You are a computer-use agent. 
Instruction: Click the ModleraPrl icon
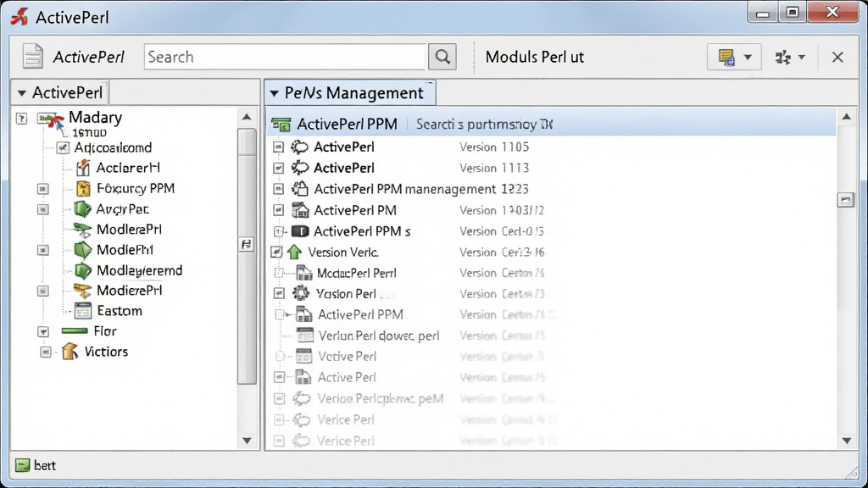point(82,230)
